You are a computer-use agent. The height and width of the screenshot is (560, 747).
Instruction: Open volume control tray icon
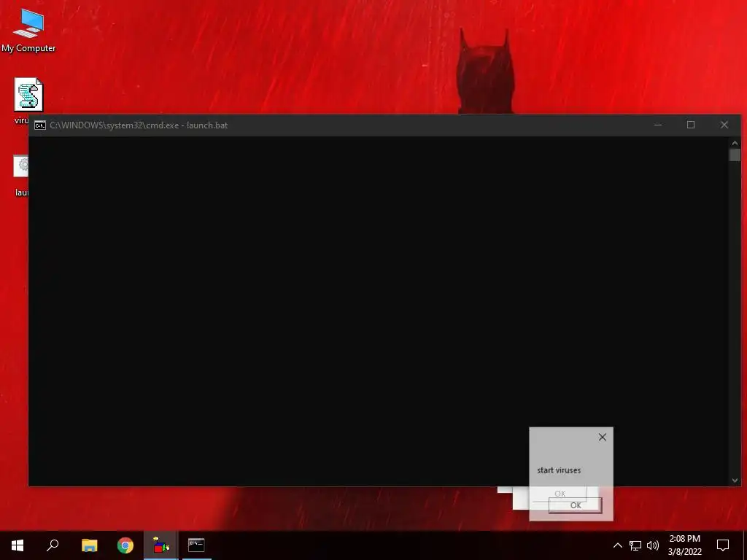point(653,545)
